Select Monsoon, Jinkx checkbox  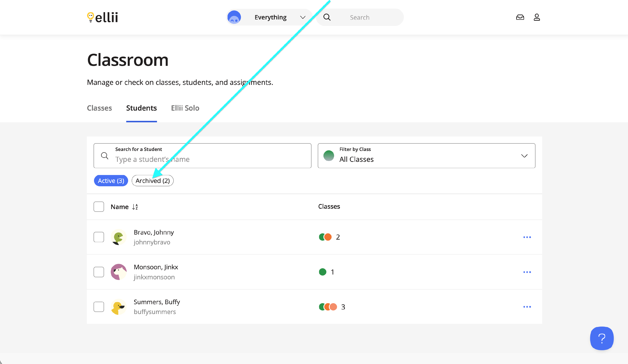click(99, 272)
